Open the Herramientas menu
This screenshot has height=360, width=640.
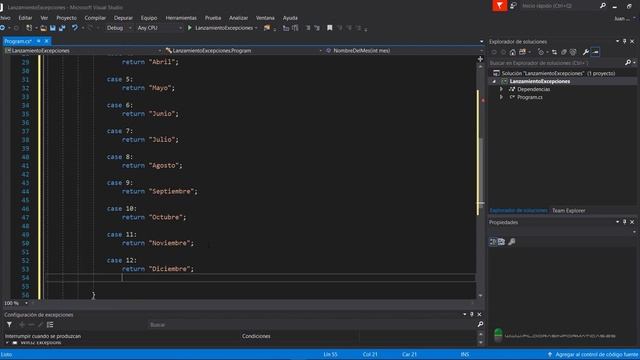tap(181, 18)
